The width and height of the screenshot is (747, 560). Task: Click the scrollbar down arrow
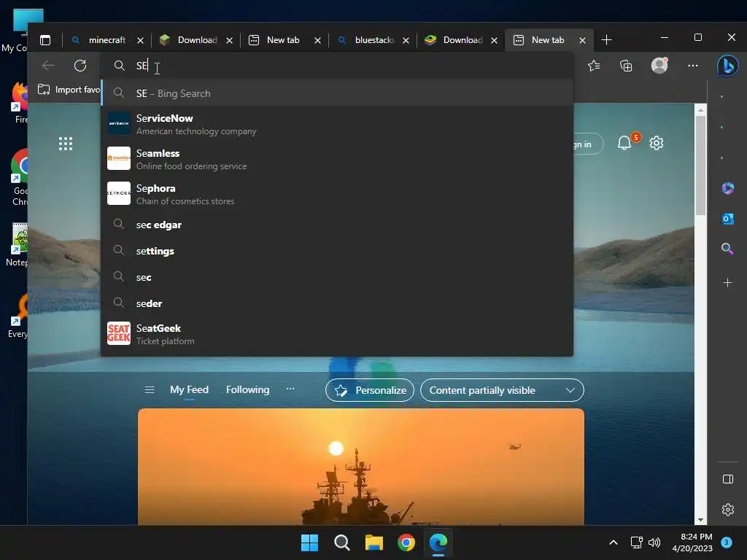700,520
